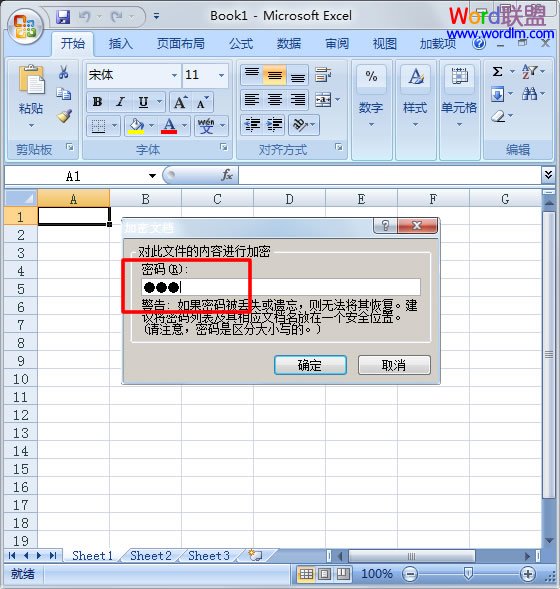Open the Name Box dropdown arrow
This screenshot has width=560, height=589.
[x=152, y=176]
